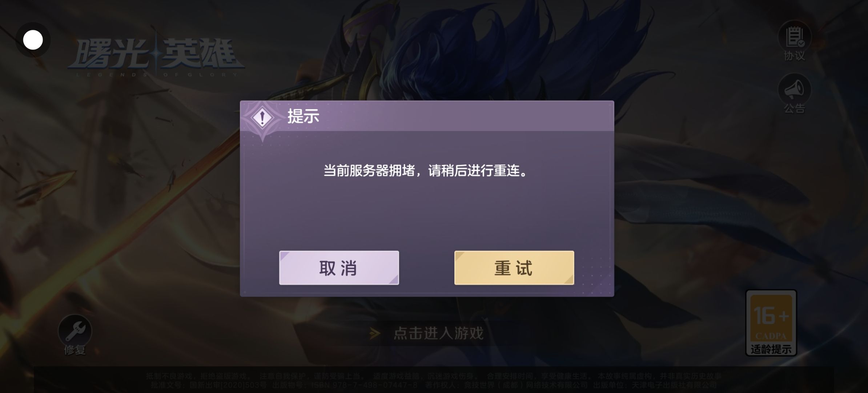Click the 修复 text label
Screen dimensions: 868x393
75,350
